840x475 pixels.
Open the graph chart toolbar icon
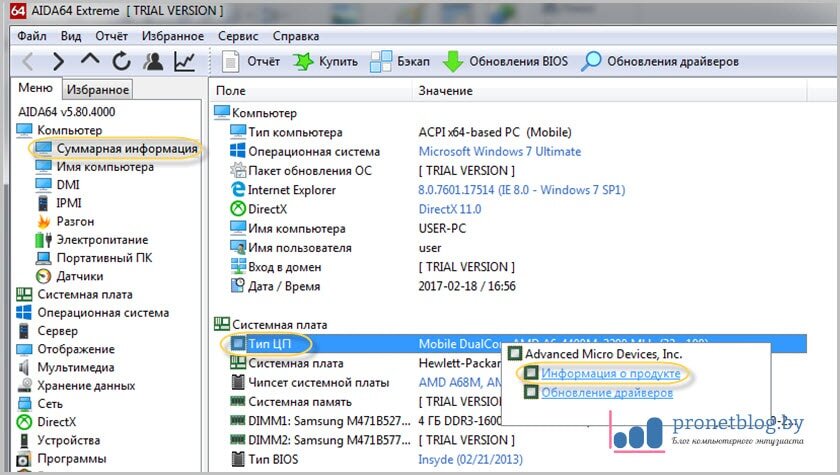(185, 62)
